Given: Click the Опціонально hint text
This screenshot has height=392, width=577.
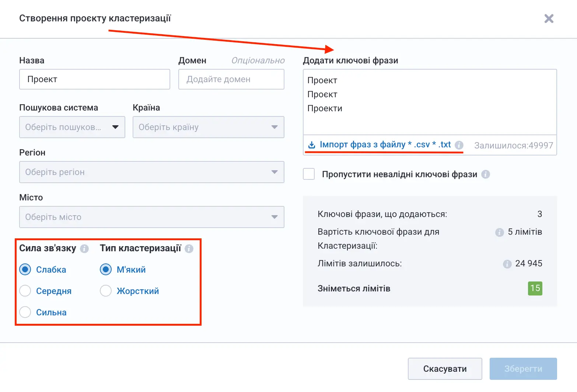Looking at the screenshot, I should 258,60.
